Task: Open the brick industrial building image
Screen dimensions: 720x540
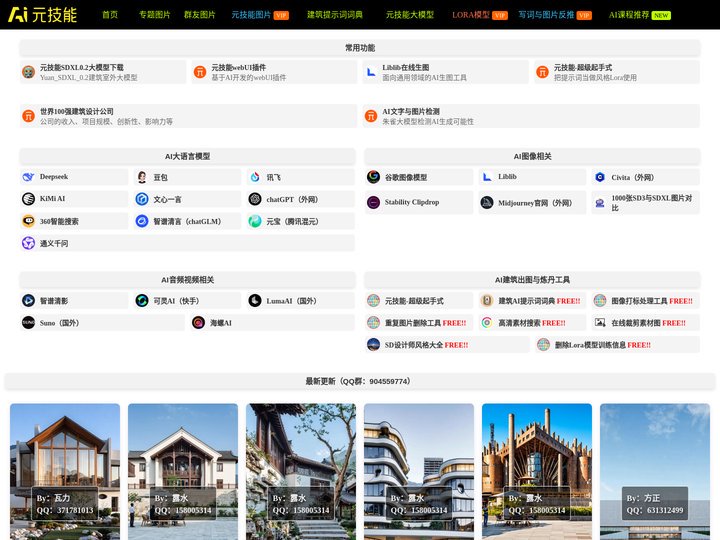Action: click(537, 472)
